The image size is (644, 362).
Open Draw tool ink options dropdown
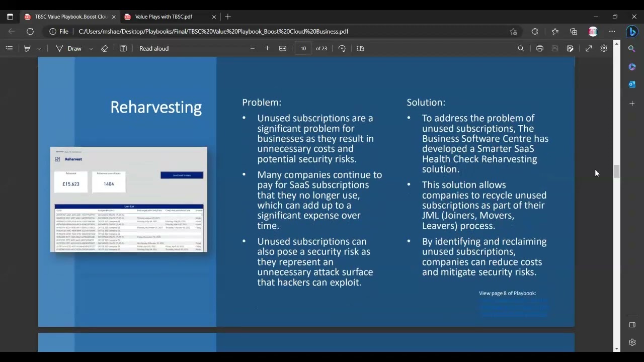tap(91, 49)
